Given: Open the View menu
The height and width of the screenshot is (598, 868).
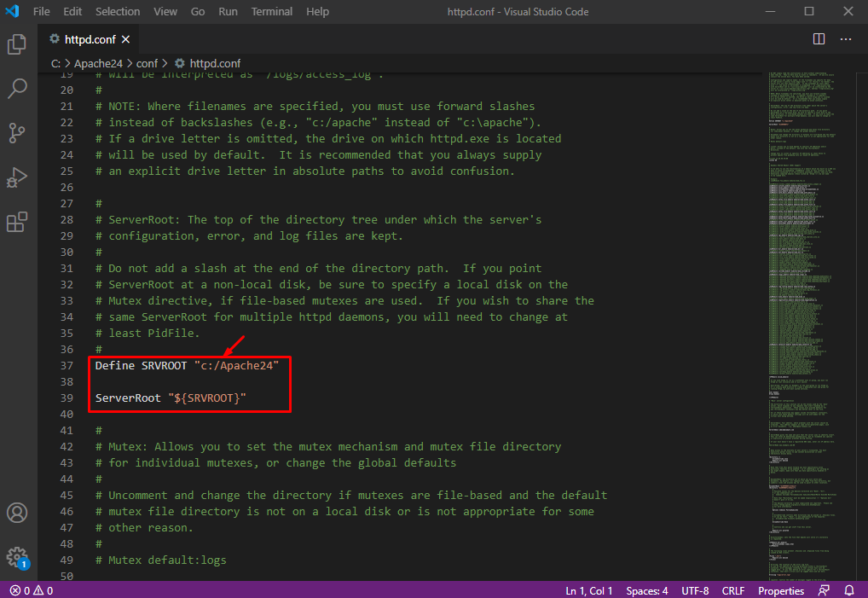Looking at the screenshot, I should point(165,11).
